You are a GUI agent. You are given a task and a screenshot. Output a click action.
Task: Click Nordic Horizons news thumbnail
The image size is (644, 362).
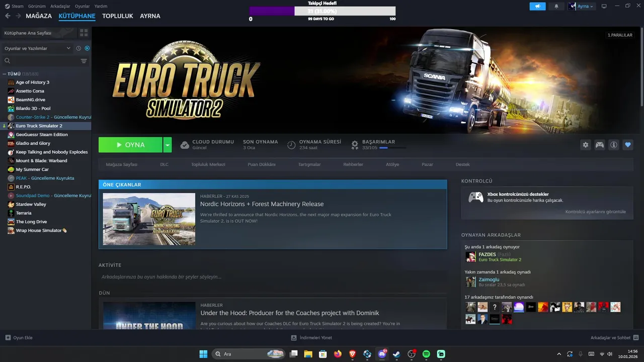(x=149, y=219)
